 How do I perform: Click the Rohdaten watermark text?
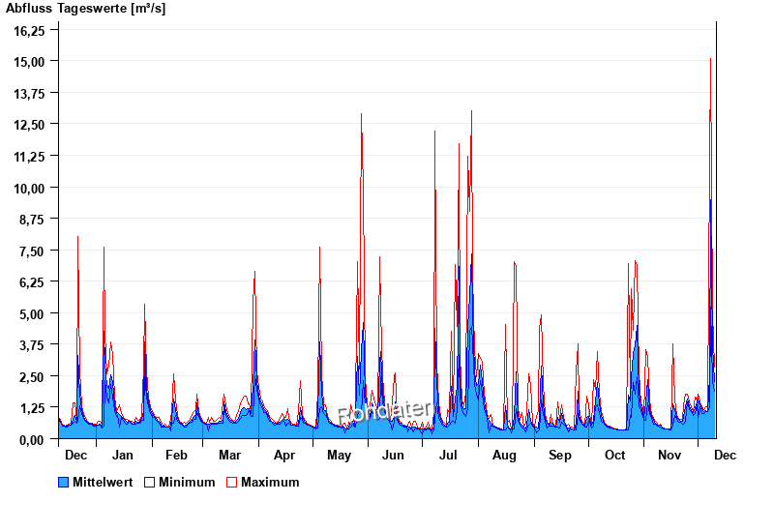pyautogui.click(x=384, y=411)
